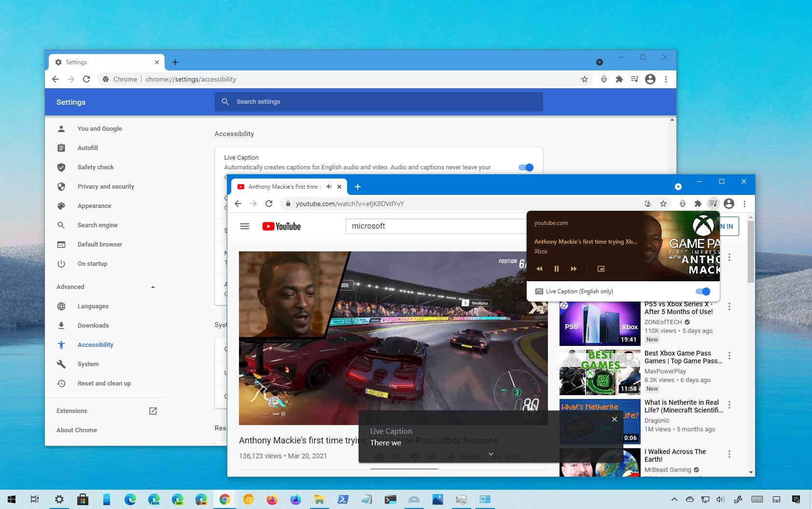Open System settings section
Screen dimensions: 812x509
88,364
